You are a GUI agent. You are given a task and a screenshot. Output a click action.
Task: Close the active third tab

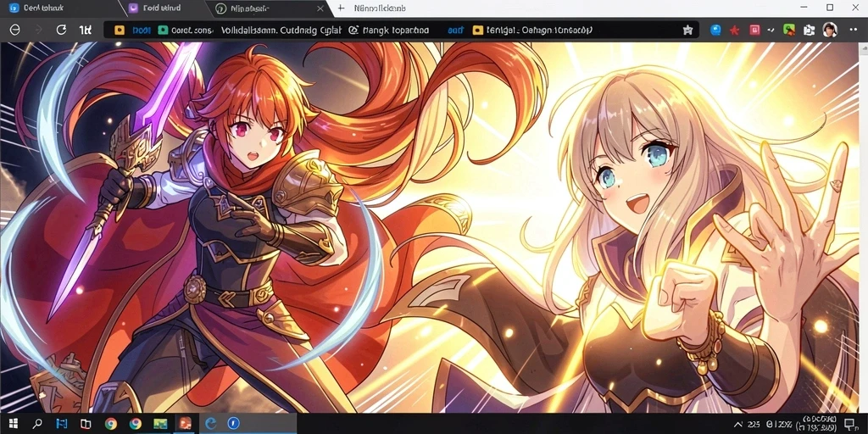[x=320, y=8]
